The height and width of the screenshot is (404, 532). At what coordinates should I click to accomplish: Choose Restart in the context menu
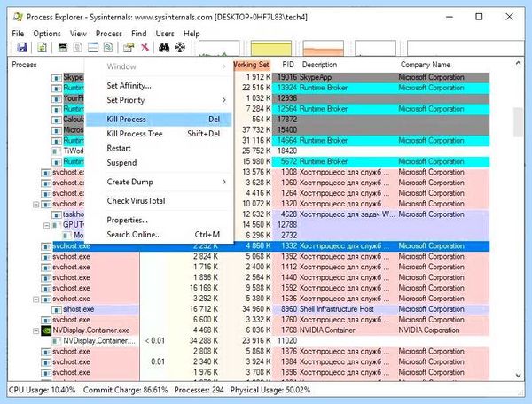159,149
